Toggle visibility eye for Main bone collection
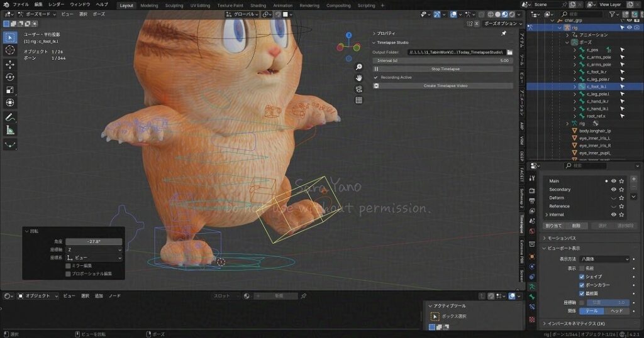 (613, 181)
